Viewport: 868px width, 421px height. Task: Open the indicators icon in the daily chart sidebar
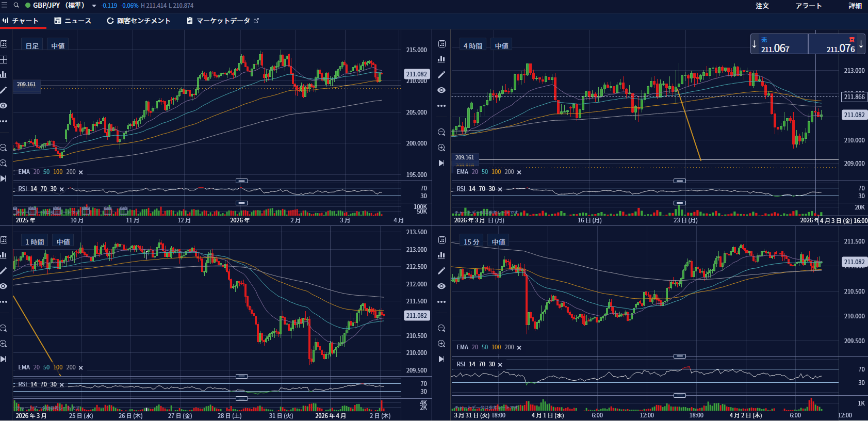pyautogui.click(x=4, y=74)
